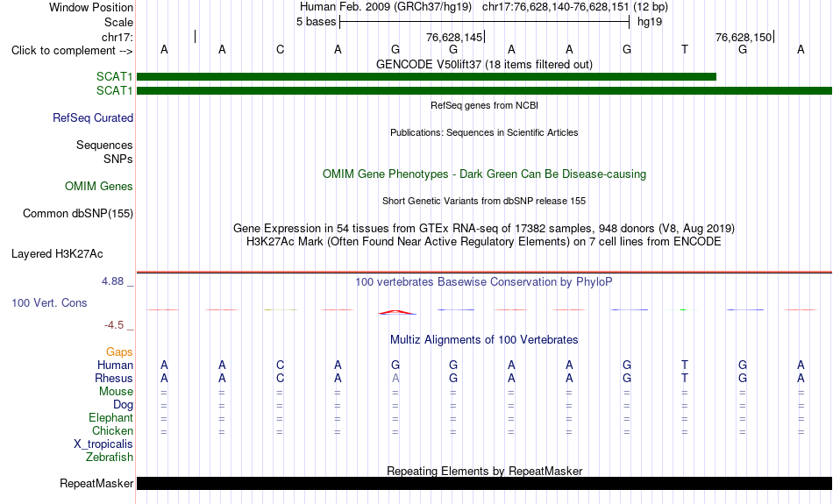Click 'Multiz Alignments of 100 Vertebrates' title
The width and height of the screenshot is (833, 504).
[484, 340]
